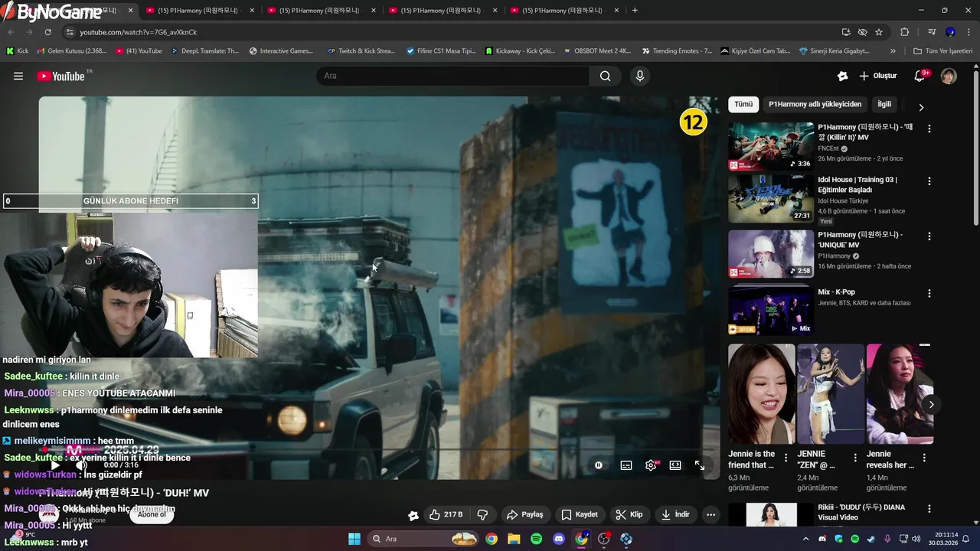Viewport: 980px width, 551px height.
Task: Open options menu for Idol House Training 03
Action: (929, 181)
